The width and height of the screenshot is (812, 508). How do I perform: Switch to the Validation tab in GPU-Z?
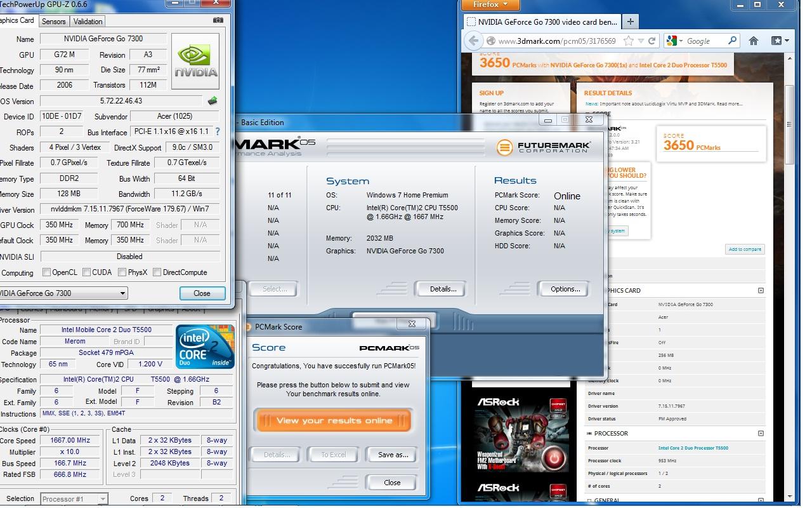pyautogui.click(x=88, y=21)
